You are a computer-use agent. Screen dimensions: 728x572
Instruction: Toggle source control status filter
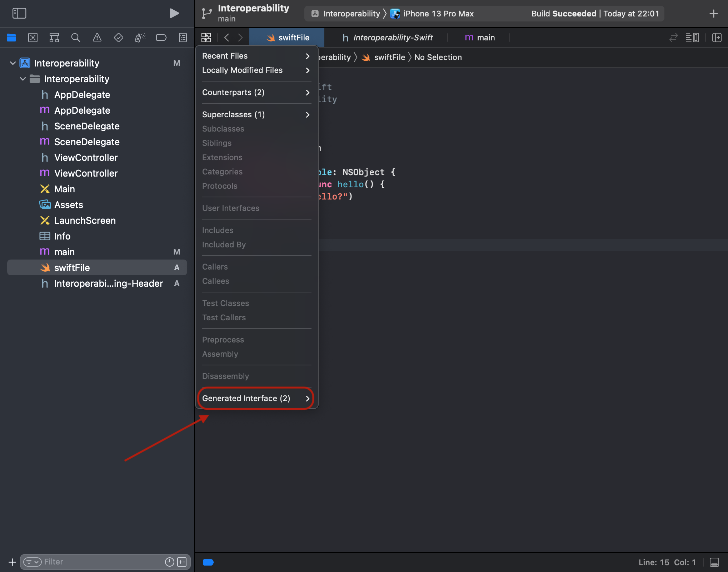(x=182, y=562)
